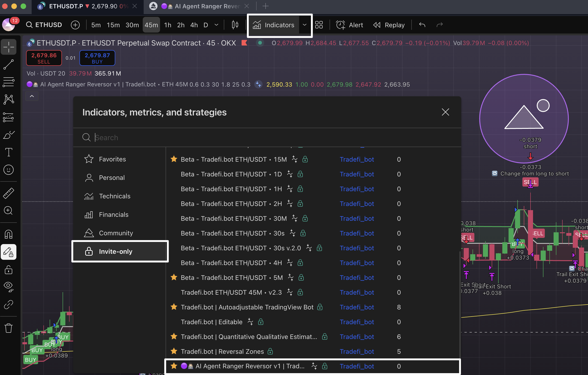Open the Community scripts category
The image size is (588, 375).
[116, 233]
